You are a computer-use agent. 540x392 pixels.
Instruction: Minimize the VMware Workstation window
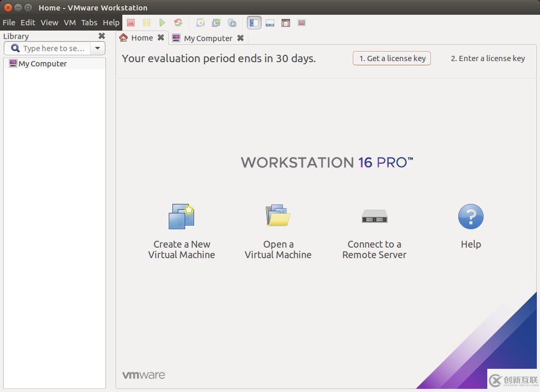(18, 7)
